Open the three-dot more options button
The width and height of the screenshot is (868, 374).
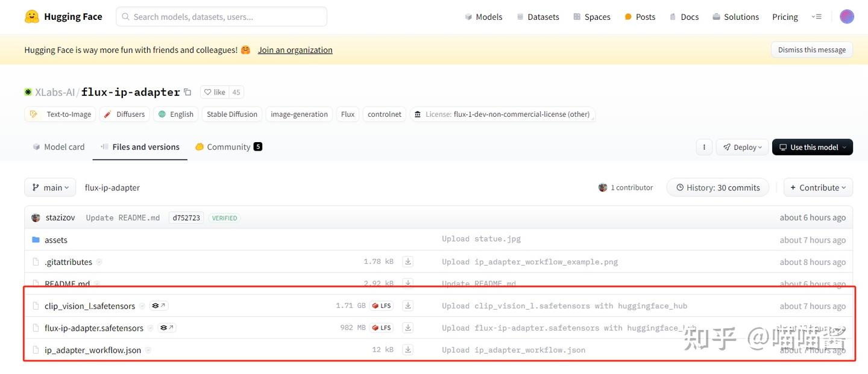pyautogui.click(x=703, y=147)
